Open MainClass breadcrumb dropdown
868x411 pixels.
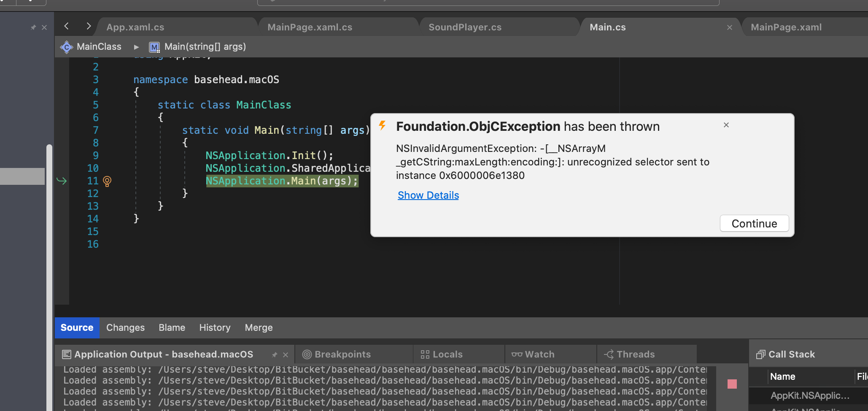point(99,47)
